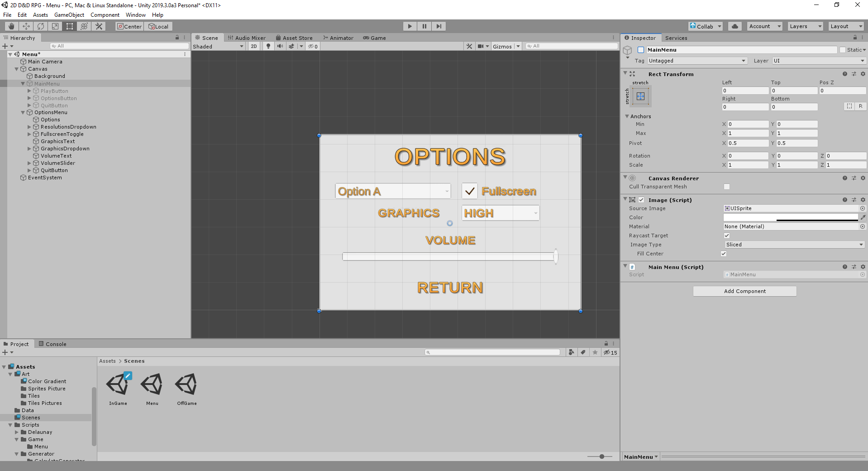Click the Project create plus button
868x471 pixels.
coord(5,352)
